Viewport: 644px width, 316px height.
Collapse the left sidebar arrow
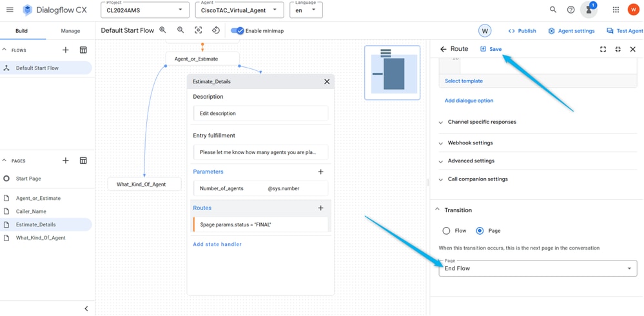click(x=86, y=309)
